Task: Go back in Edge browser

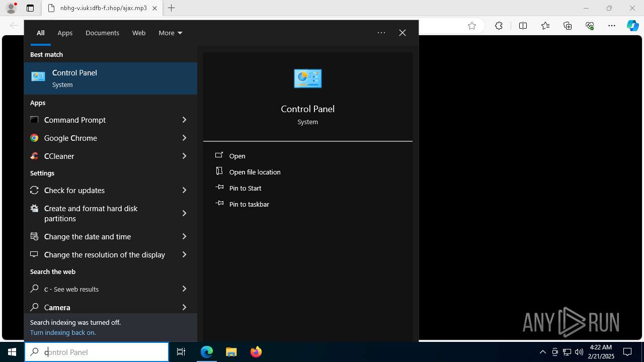Action: (14, 26)
